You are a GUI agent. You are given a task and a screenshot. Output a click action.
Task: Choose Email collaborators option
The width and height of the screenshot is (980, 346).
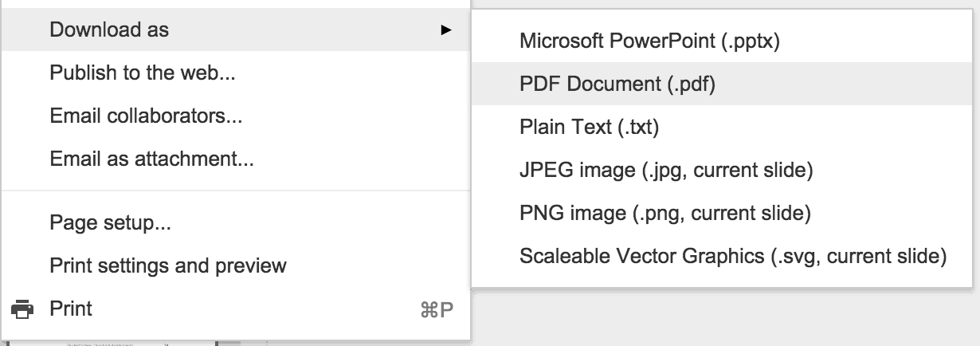pyautogui.click(x=235, y=116)
